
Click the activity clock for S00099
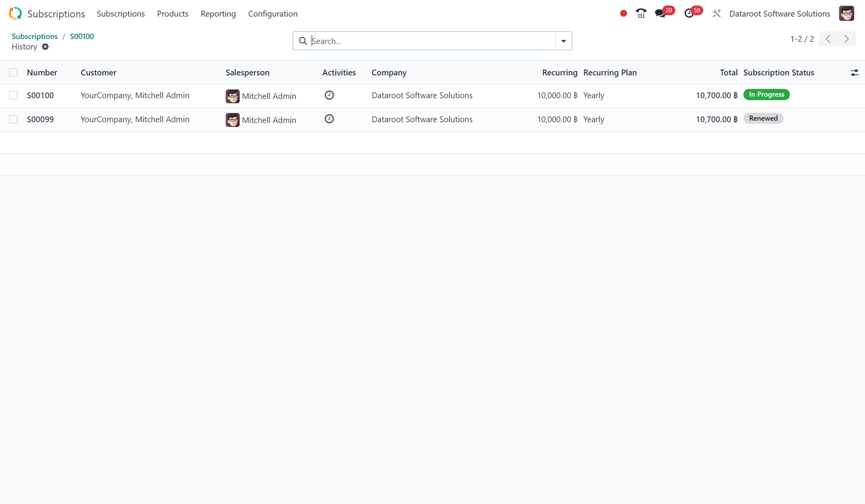point(329,119)
